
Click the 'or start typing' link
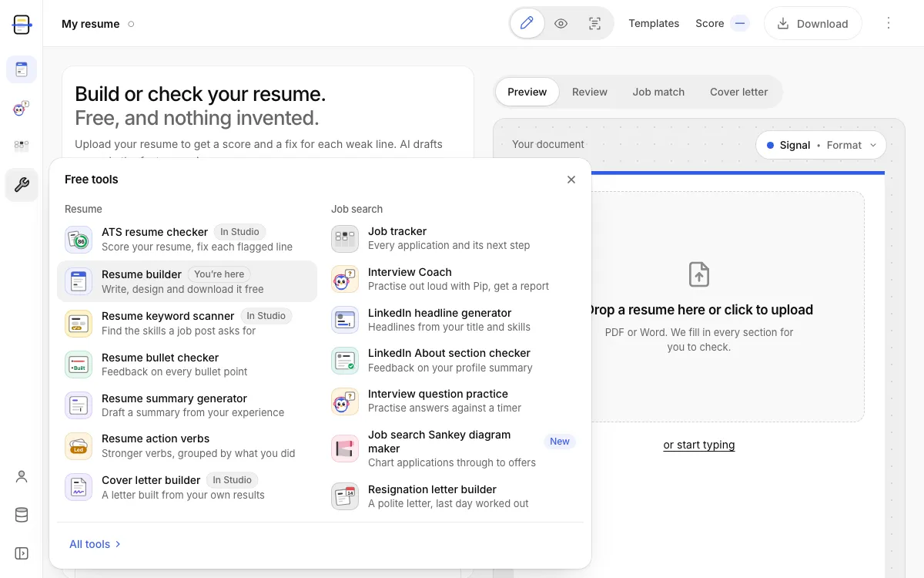coord(699,445)
